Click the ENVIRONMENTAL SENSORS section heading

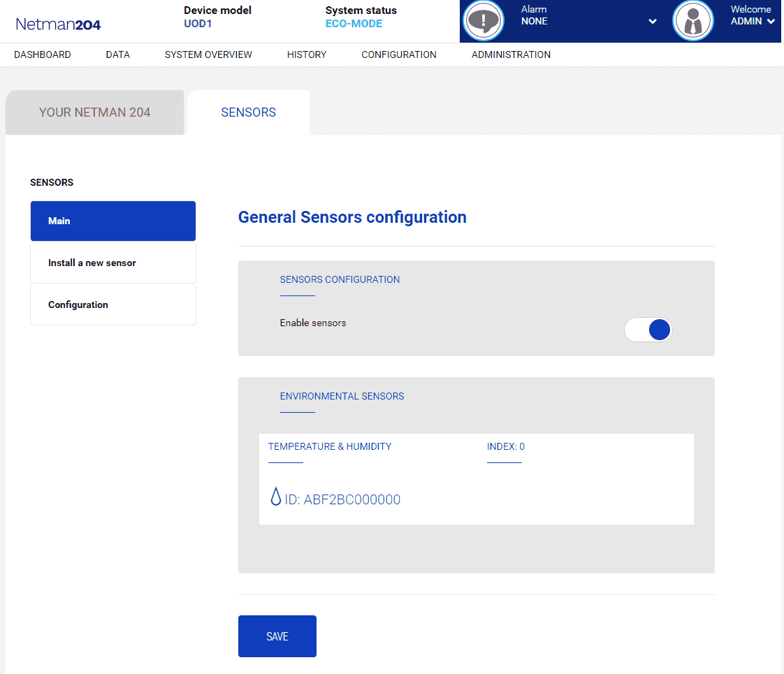pos(342,396)
